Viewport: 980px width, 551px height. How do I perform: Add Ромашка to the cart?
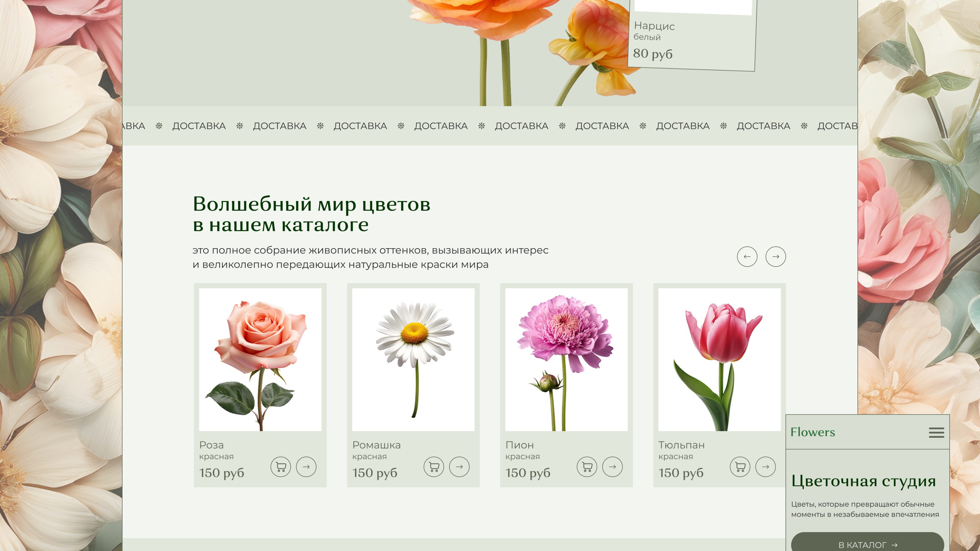click(434, 467)
